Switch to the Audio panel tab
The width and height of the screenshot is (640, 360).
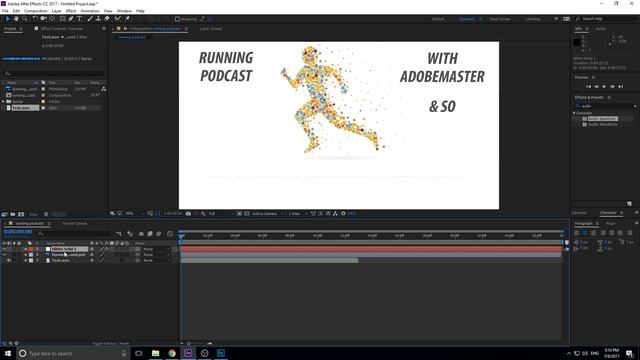tap(600, 29)
